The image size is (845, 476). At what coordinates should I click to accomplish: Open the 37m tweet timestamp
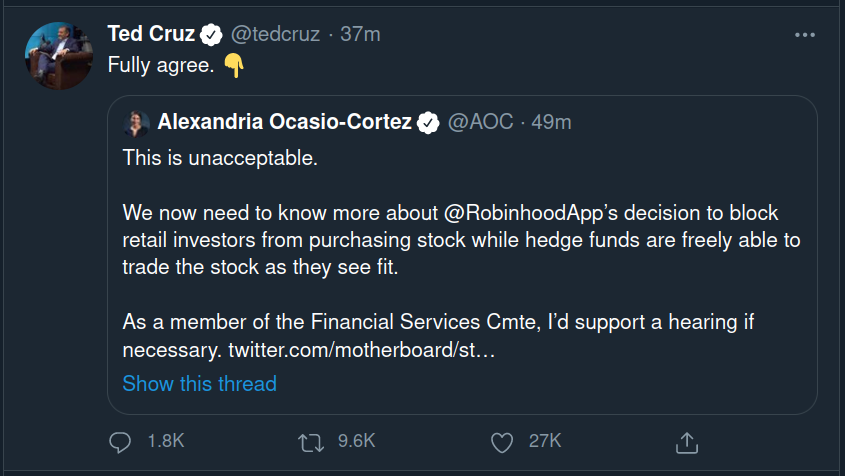coord(360,35)
